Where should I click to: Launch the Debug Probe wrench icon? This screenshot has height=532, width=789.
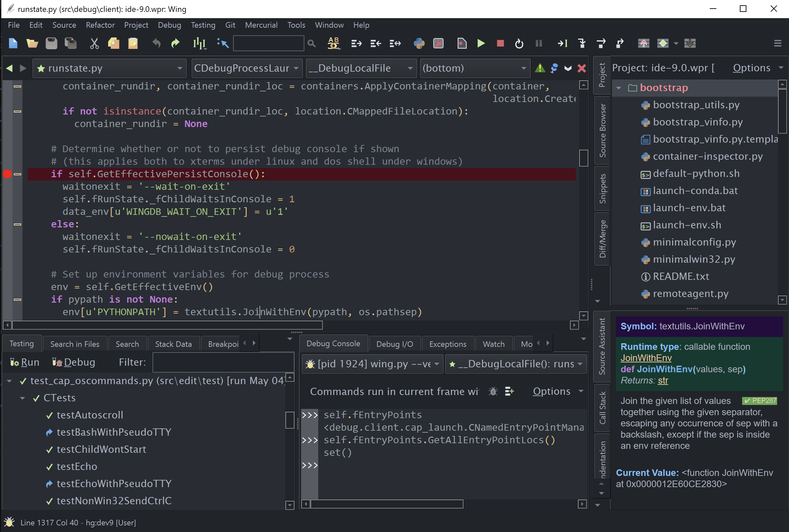coord(438,44)
